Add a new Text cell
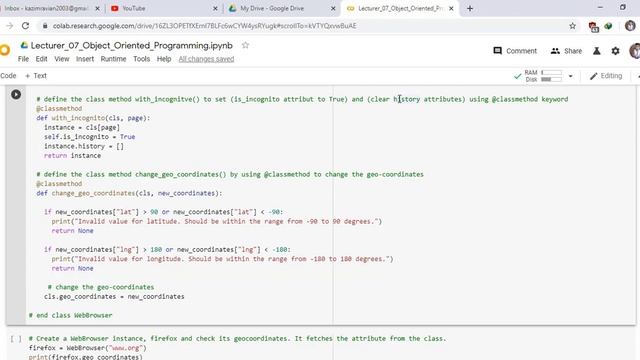The width and height of the screenshot is (640, 360). (x=36, y=76)
